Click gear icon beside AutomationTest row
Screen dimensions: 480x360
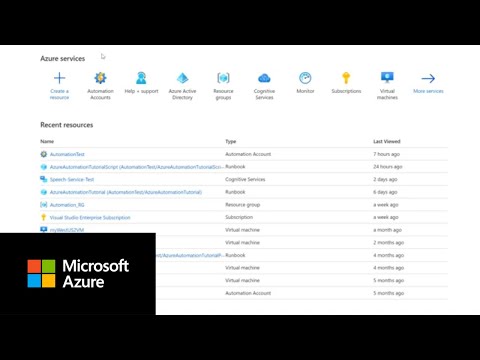(x=44, y=154)
